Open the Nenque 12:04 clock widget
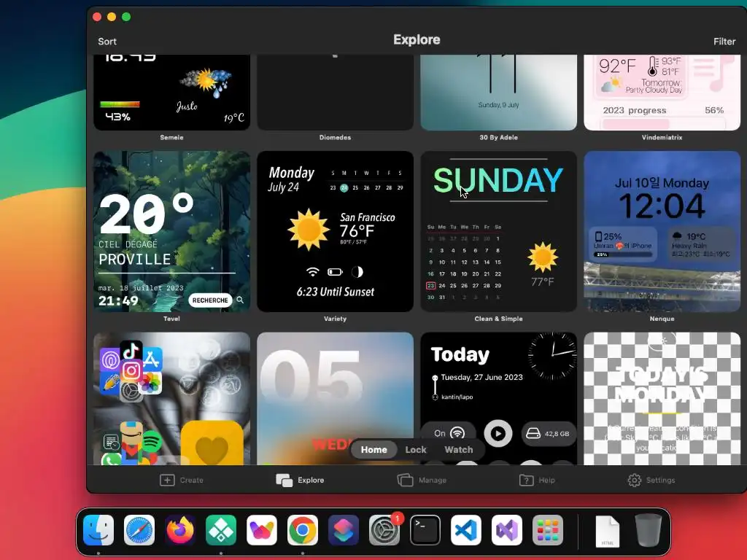The width and height of the screenshot is (747, 560). [x=662, y=231]
